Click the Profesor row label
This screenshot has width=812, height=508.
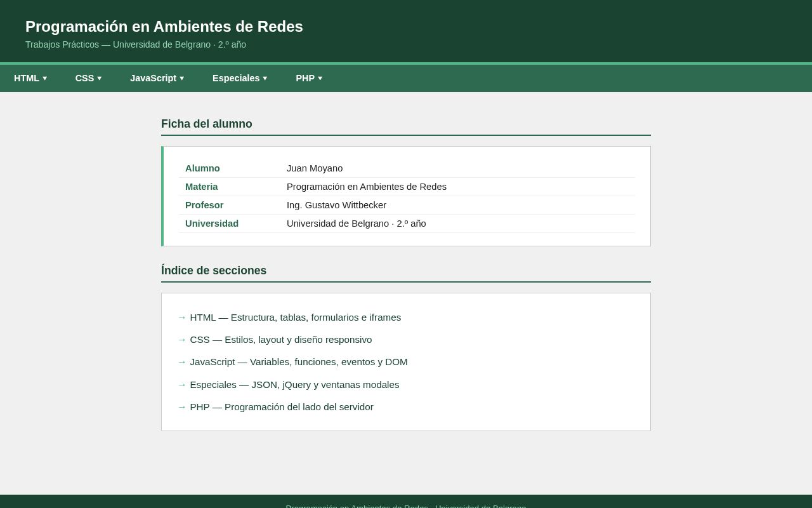coord(204,205)
